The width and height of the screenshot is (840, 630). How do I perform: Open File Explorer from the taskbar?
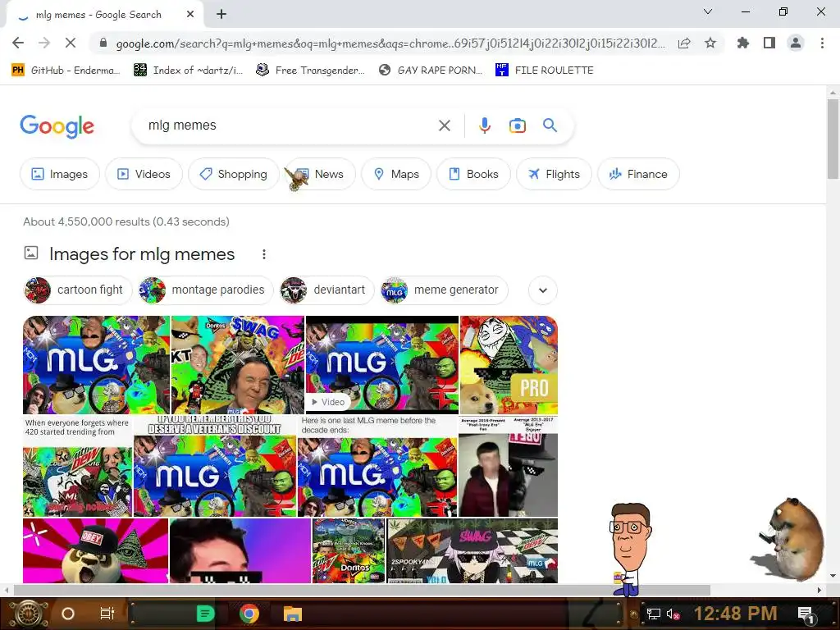pyautogui.click(x=293, y=614)
